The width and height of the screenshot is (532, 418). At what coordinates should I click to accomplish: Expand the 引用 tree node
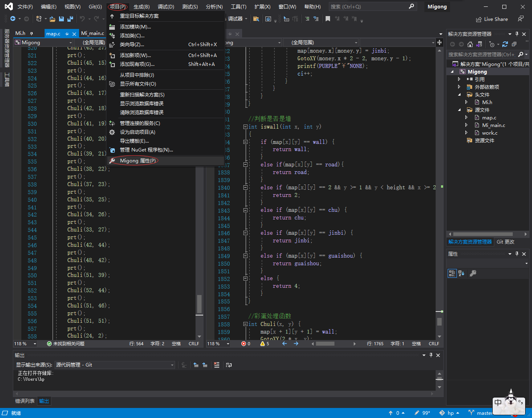[459, 80]
